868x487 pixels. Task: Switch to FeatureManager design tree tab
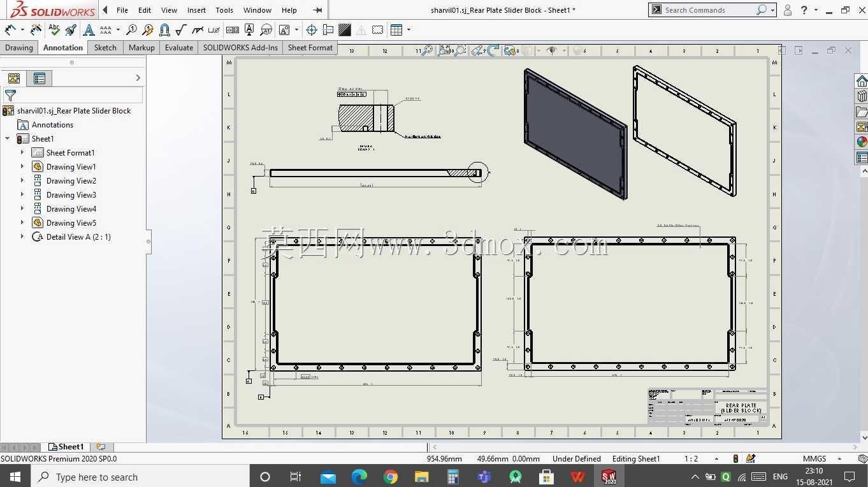14,78
